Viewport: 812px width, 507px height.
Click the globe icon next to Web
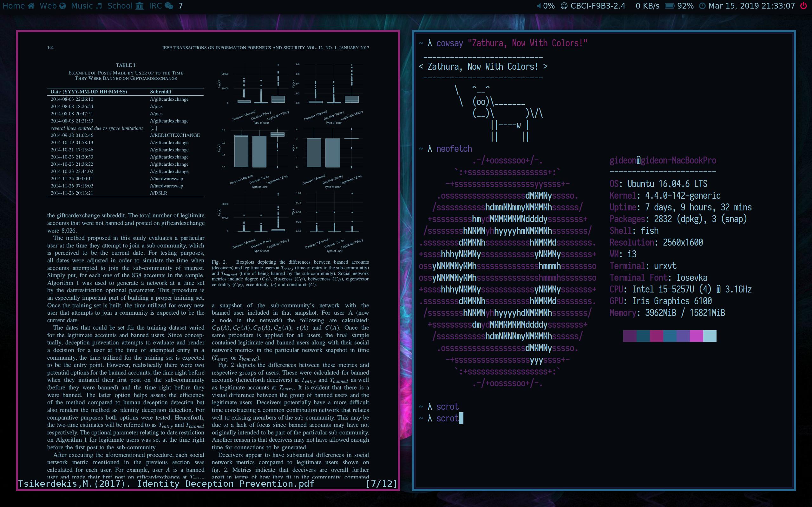tap(62, 6)
